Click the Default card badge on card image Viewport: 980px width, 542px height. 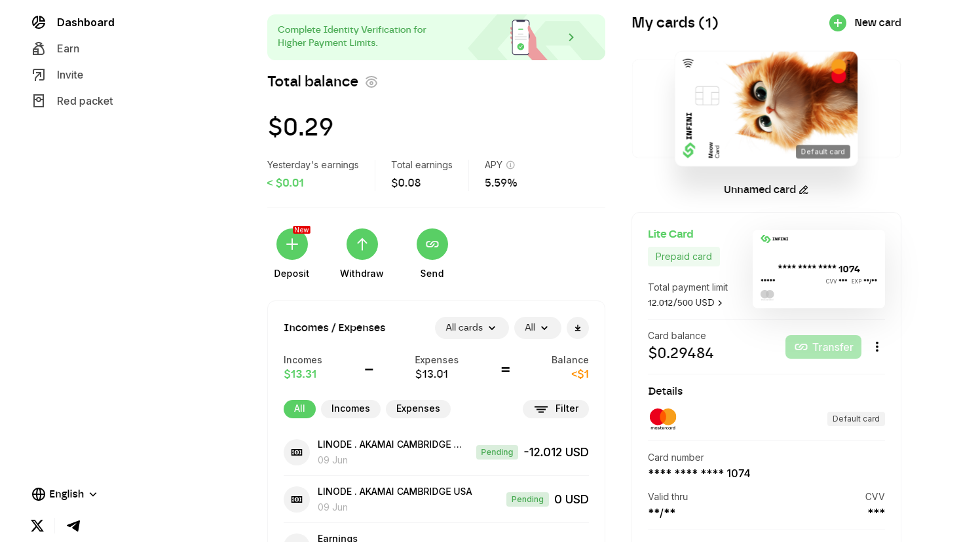click(823, 152)
